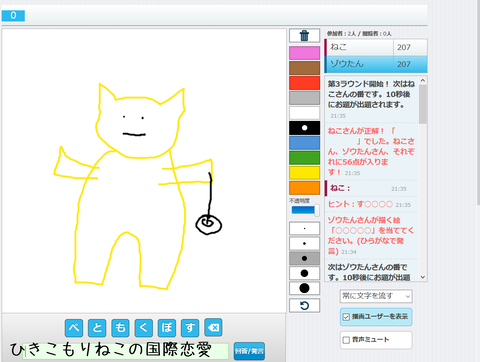Submit with the 回答/発言 button

(x=249, y=351)
